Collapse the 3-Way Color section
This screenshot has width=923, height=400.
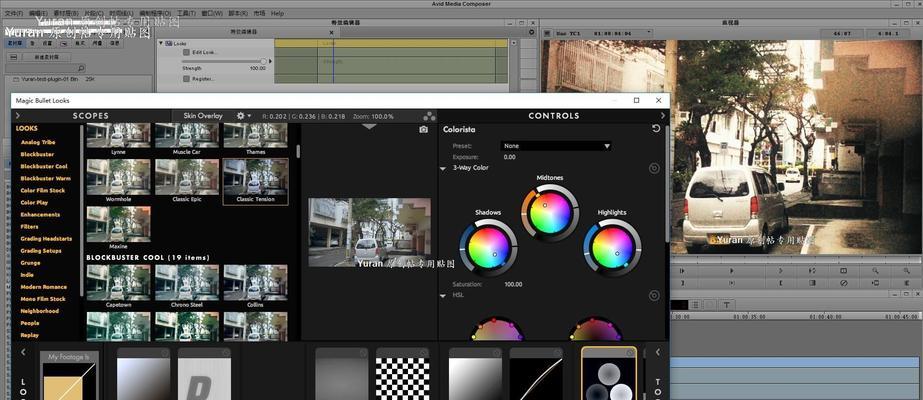[443, 168]
